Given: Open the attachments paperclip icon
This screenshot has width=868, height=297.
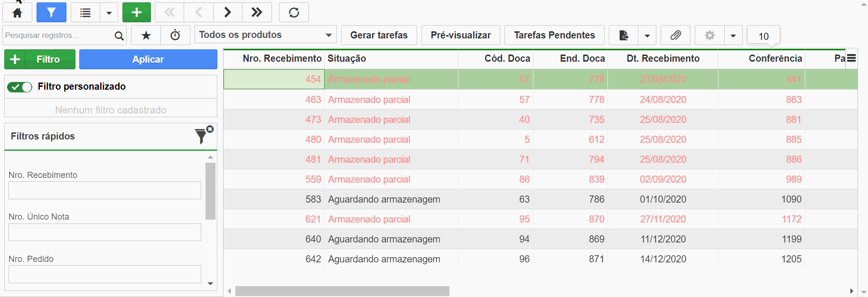Looking at the screenshot, I should click(675, 35).
